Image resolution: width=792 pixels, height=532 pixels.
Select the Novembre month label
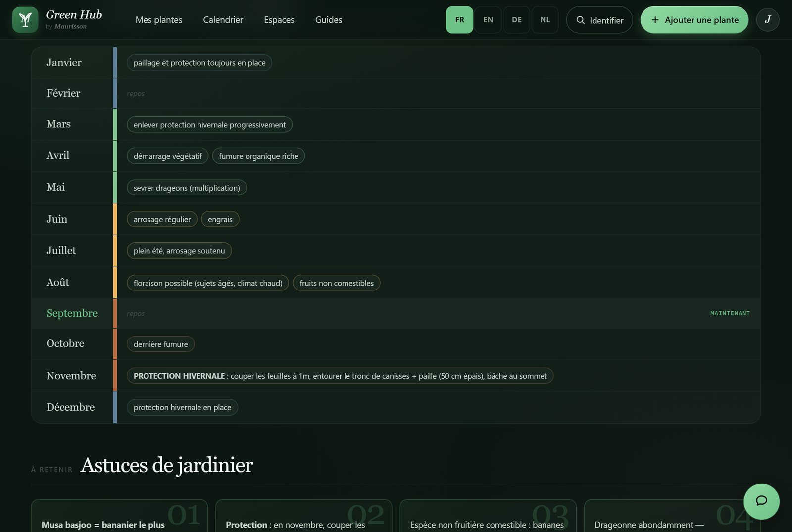[71, 376]
